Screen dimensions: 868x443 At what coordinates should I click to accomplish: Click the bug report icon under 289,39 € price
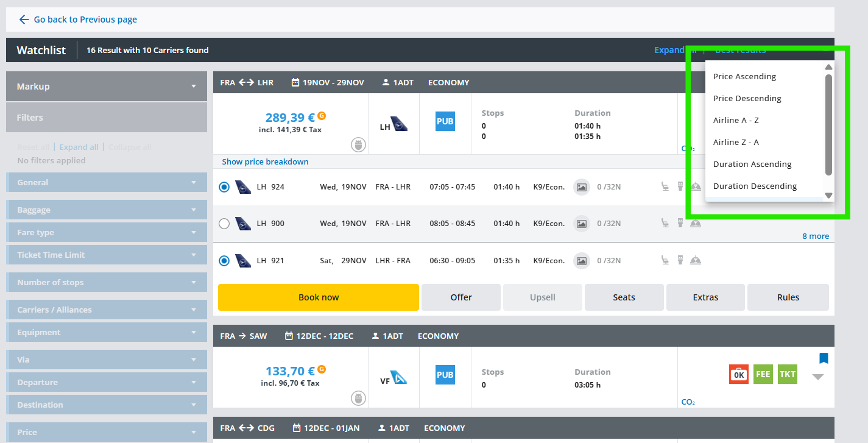[x=358, y=145]
